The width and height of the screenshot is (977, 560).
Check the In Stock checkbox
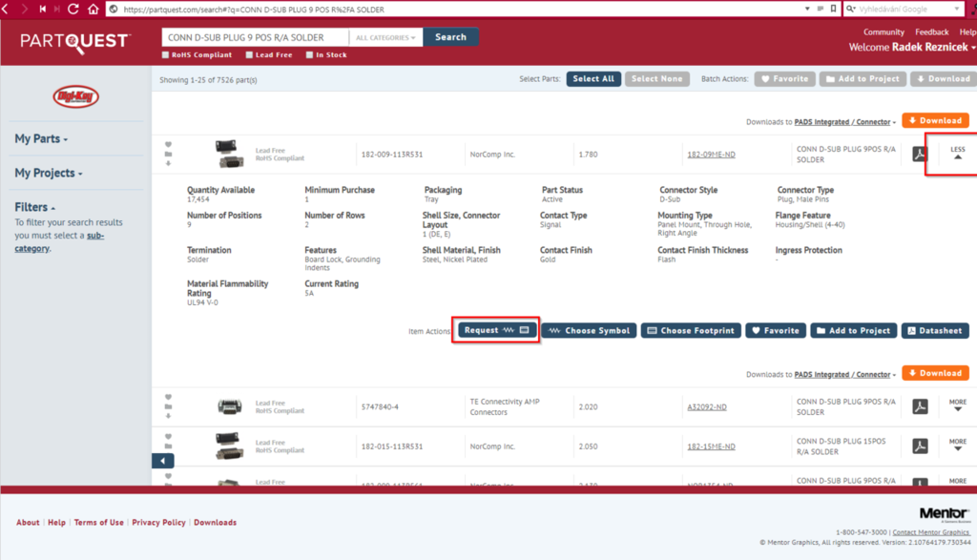(308, 55)
